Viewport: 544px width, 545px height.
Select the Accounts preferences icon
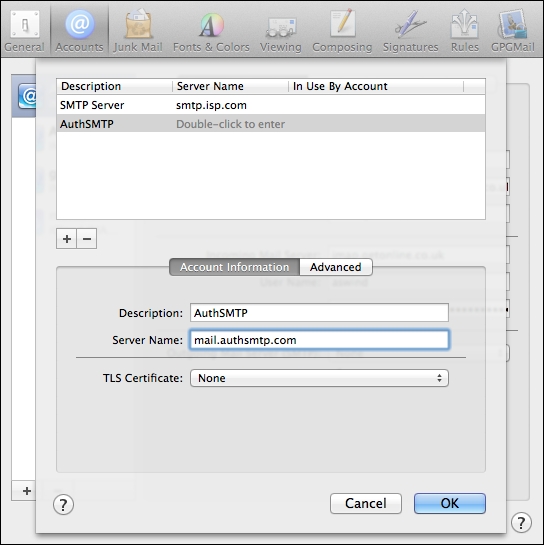pos(79,31)
